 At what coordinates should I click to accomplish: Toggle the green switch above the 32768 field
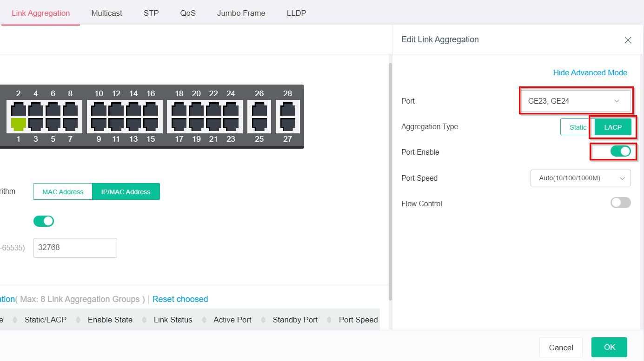click(x=44, y=221)
